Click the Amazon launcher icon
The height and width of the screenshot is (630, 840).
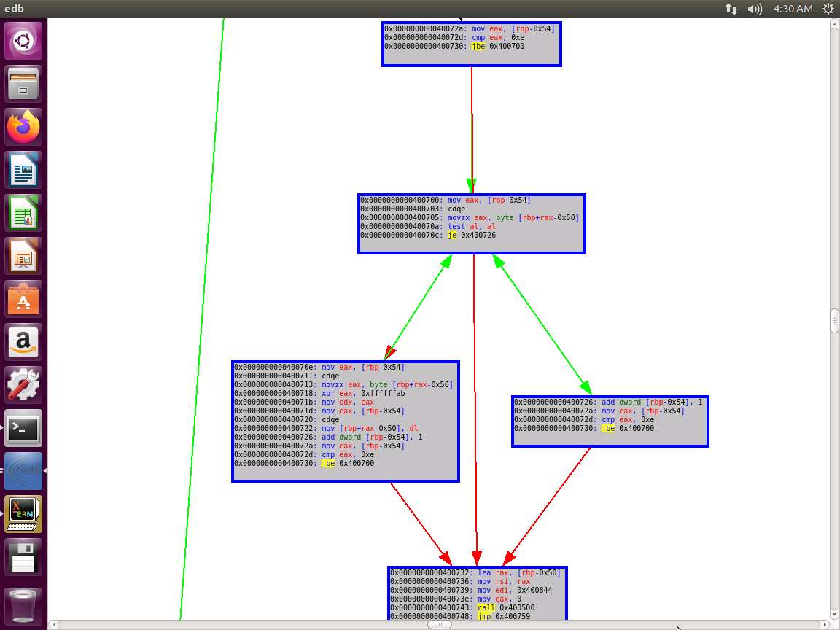point(23,343)
